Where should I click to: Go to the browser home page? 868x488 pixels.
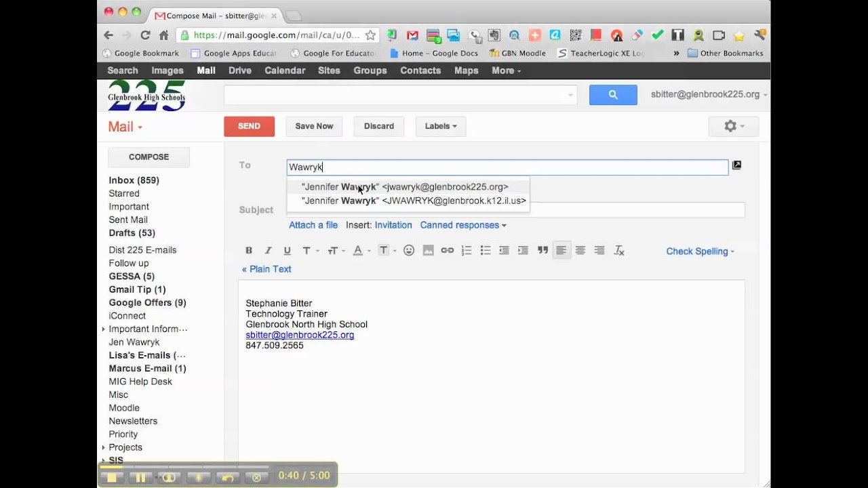coord(163,35)
